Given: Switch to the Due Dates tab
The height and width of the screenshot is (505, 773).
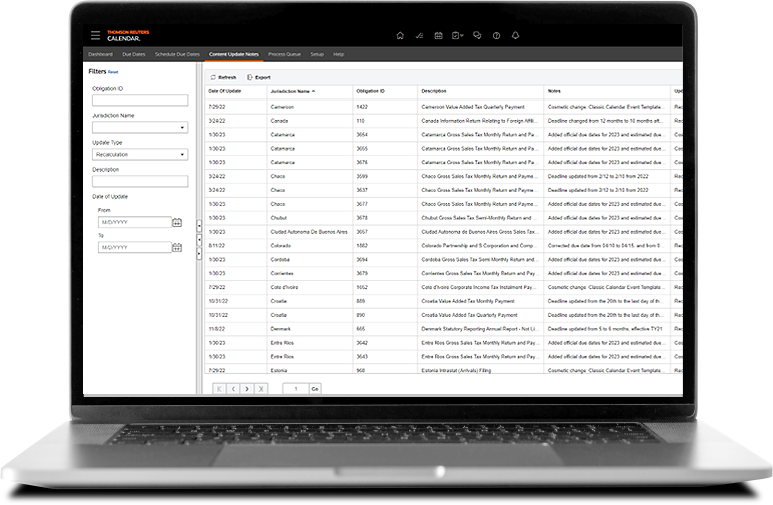Looking at the screenshot, I should pos(134,54).
